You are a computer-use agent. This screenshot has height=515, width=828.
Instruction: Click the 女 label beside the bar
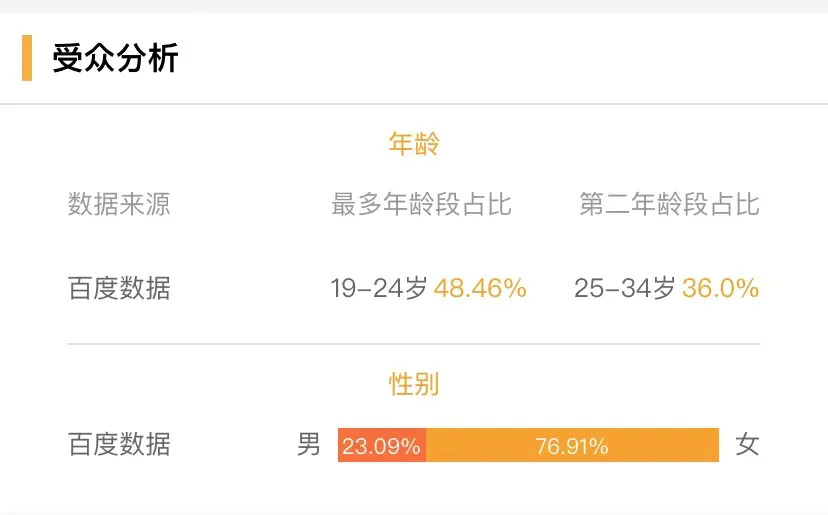pos(747,445)
